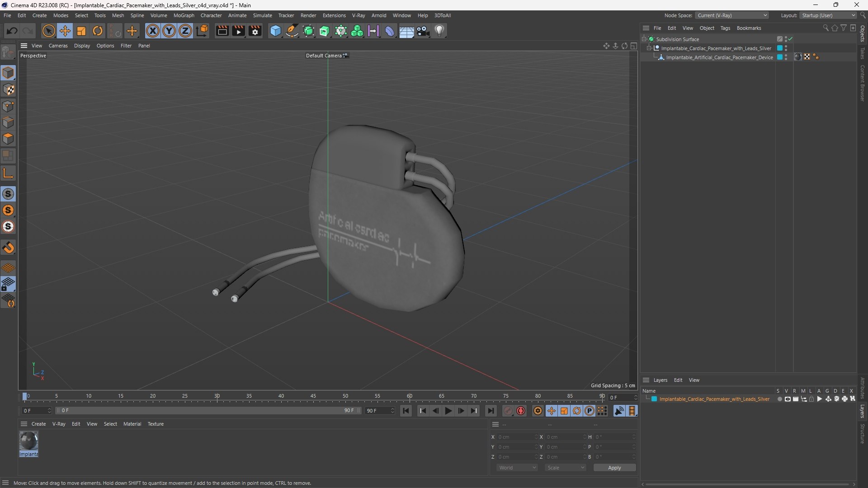Toggle Subdivision Surface visibility dots
The height and width of the screenshot is (488, 868).
coord(786,39)
